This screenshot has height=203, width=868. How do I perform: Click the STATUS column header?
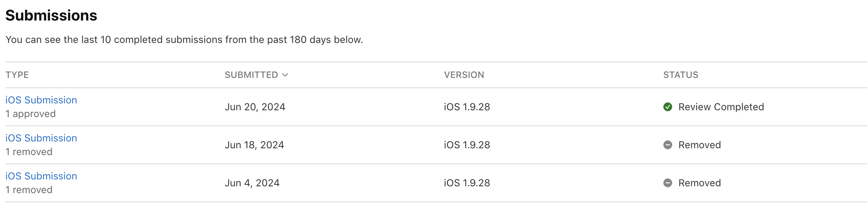[681, 75]
